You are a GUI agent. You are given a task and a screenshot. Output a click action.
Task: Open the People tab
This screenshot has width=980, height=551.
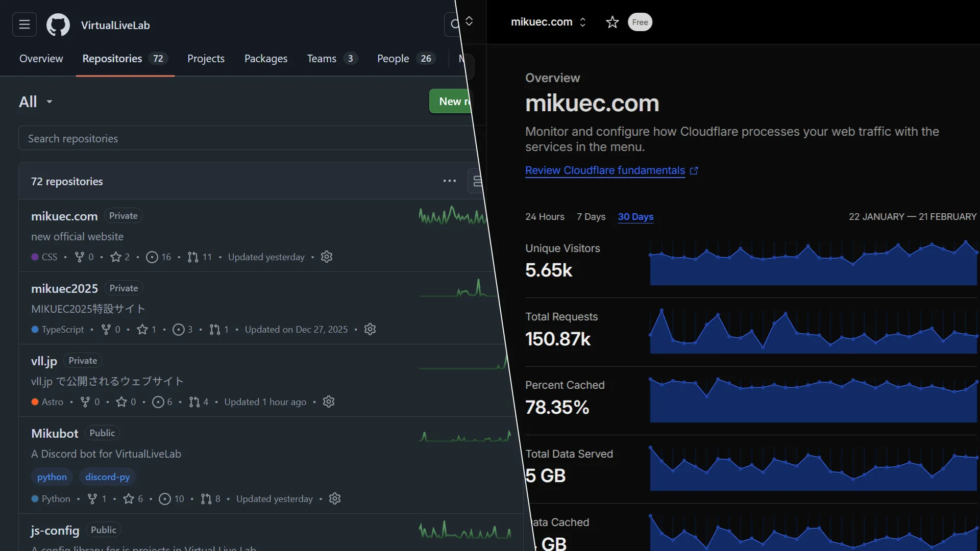pos(393,59)
